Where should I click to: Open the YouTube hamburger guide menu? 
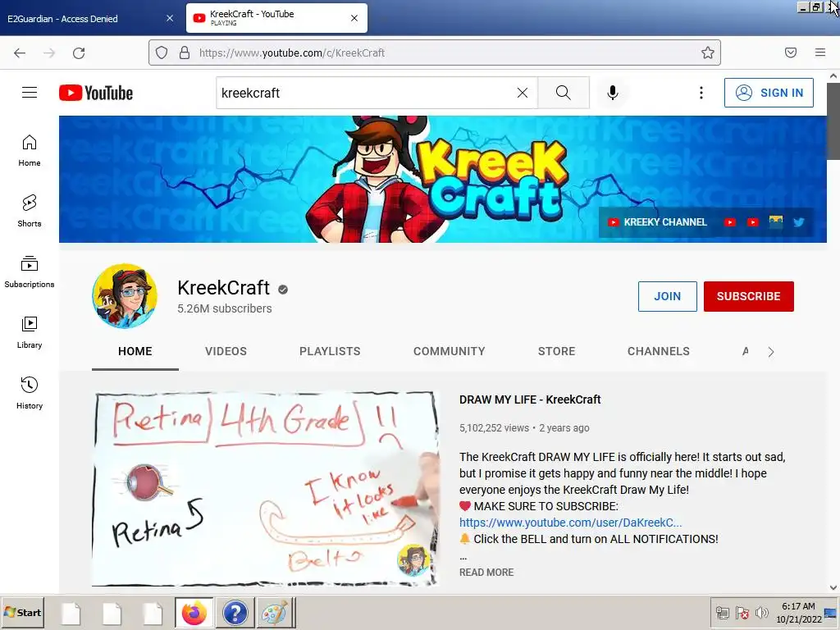pyautogui.click(x=30, y=93)
